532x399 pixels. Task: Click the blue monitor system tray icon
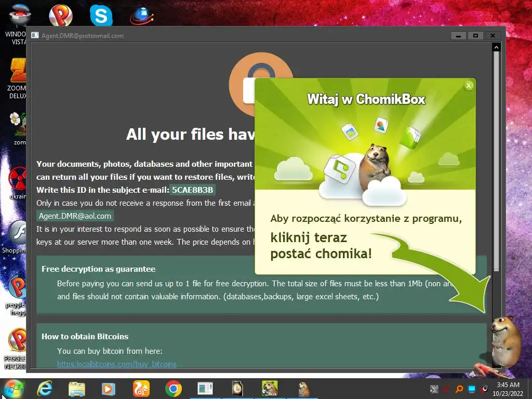click(472, 389)
